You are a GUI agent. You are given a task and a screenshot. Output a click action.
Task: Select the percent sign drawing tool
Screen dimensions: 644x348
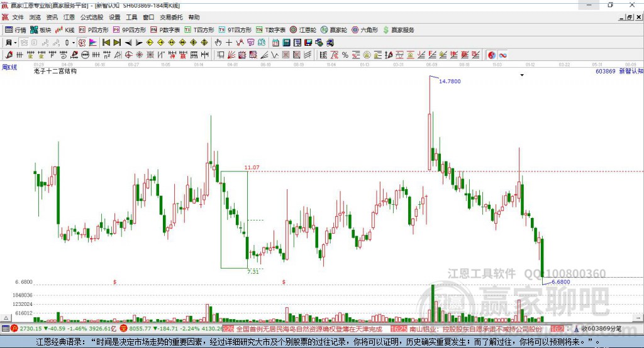point(345,55)
